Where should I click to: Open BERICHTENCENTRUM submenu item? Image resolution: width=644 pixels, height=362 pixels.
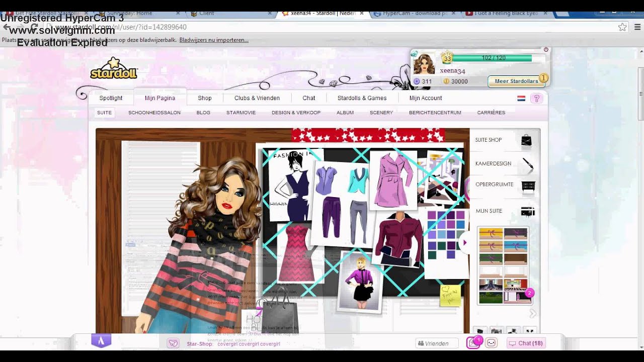pyautogui.click(x=435, y=113)
